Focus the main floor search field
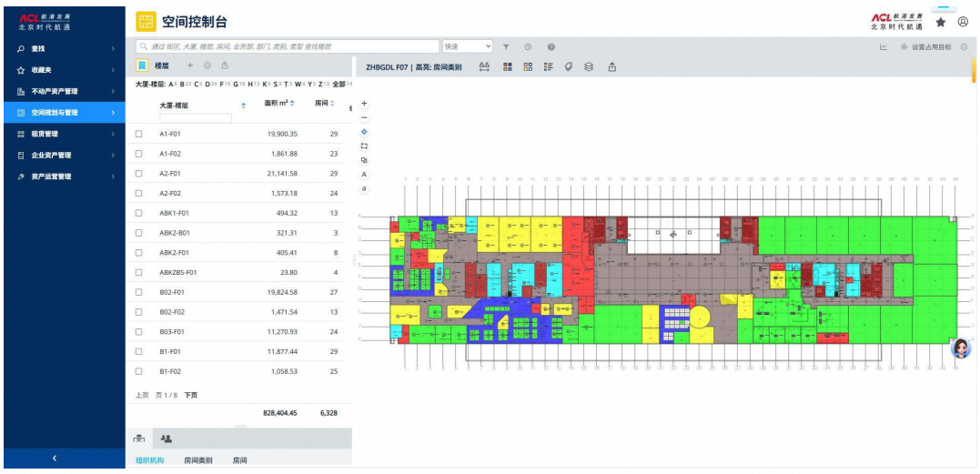Image resolution: width=980 pixels, height=474 pixels. 288,46
